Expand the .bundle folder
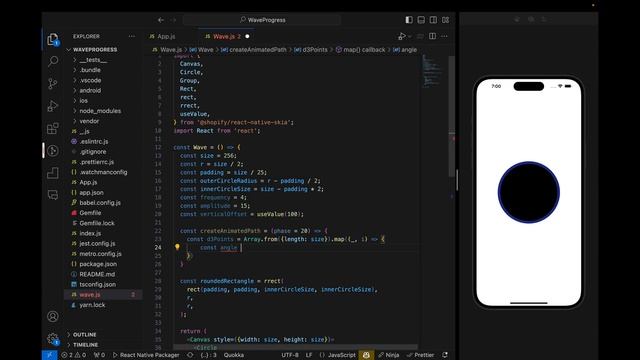The image size is (640, 360). (x=90, y=70)
